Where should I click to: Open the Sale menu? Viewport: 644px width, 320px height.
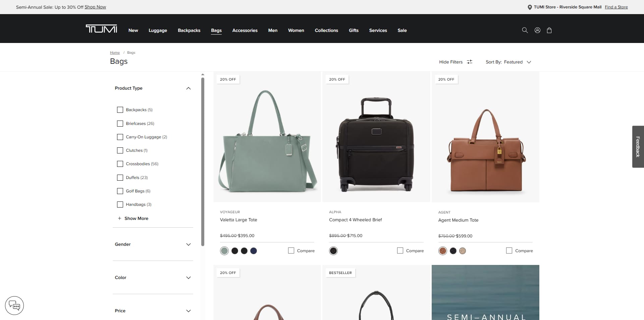(402, 30)
